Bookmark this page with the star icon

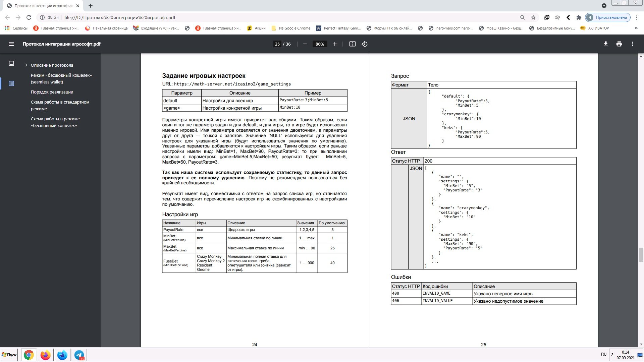(x=533, y=17)
